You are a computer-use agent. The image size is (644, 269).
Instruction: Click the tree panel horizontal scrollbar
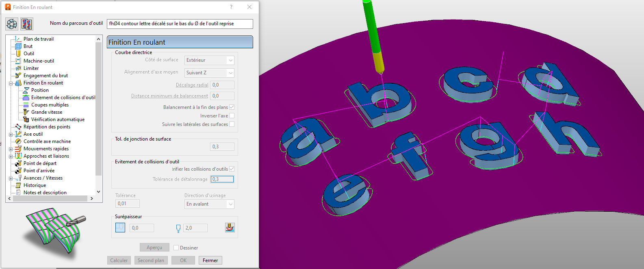point(50,199)
